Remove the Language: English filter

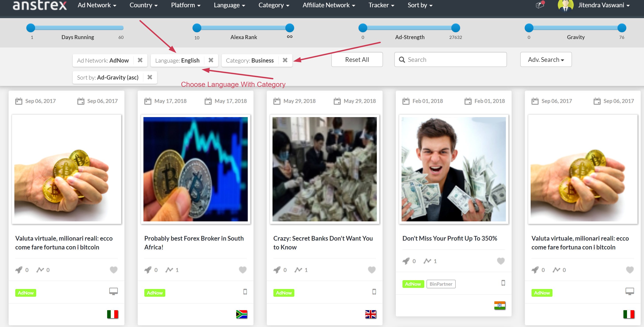click(211, 60)
